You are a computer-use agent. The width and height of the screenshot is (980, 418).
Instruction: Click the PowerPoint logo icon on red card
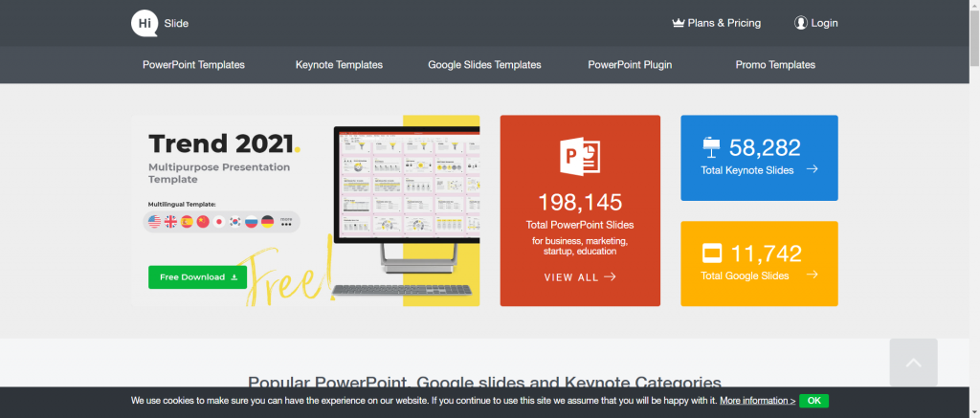click(580, 156)
